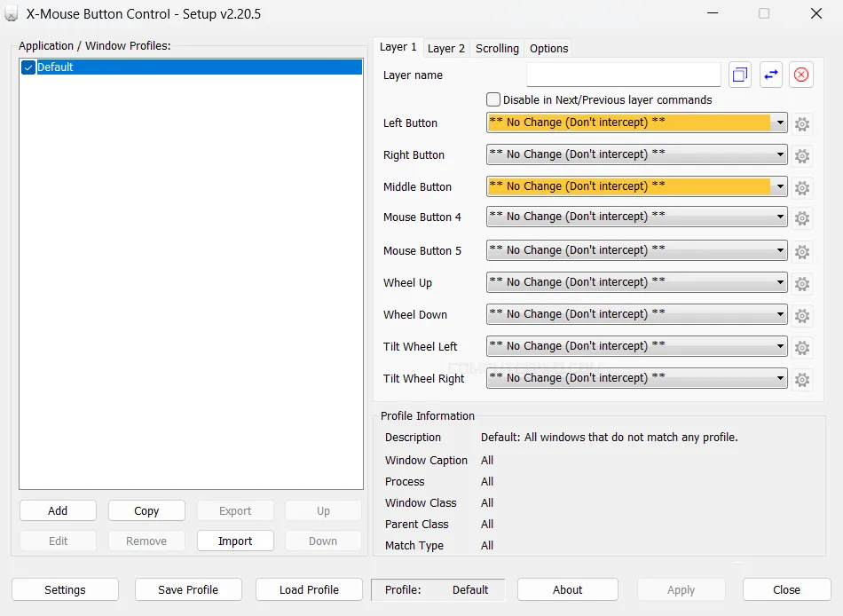Open Mouse Button 4 gear settings

[801, 217]
